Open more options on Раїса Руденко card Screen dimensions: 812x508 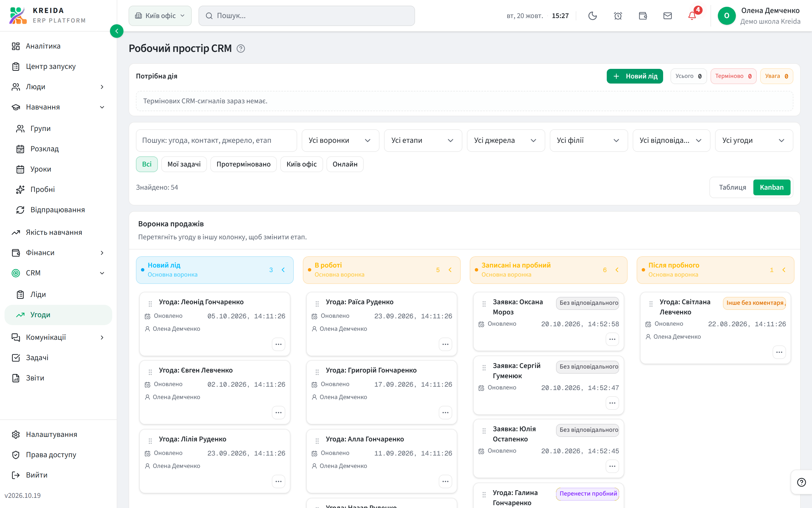445,344
